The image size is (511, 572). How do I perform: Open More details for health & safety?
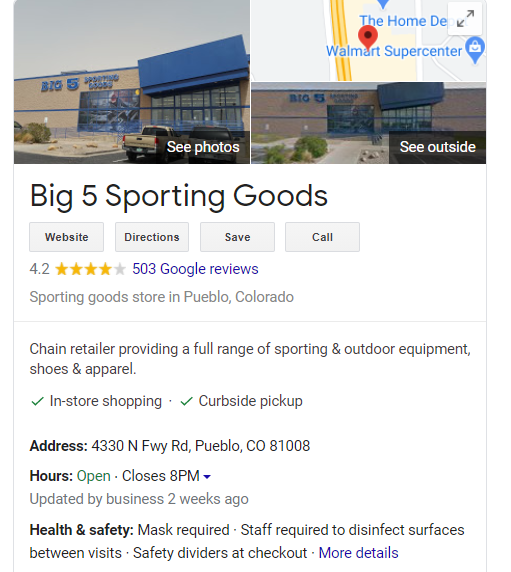[358, 553]
